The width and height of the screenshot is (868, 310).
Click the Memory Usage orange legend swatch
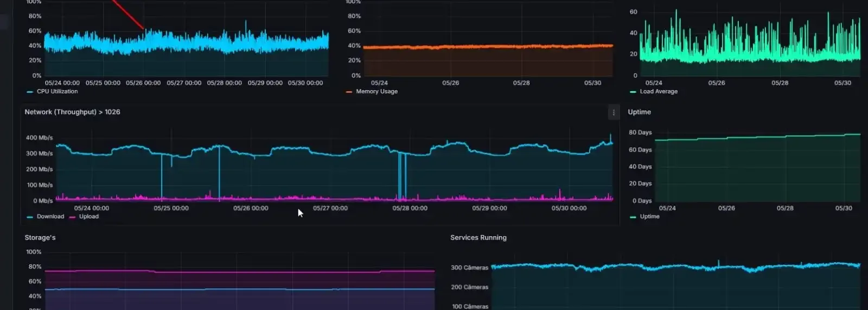pos(349,92)
